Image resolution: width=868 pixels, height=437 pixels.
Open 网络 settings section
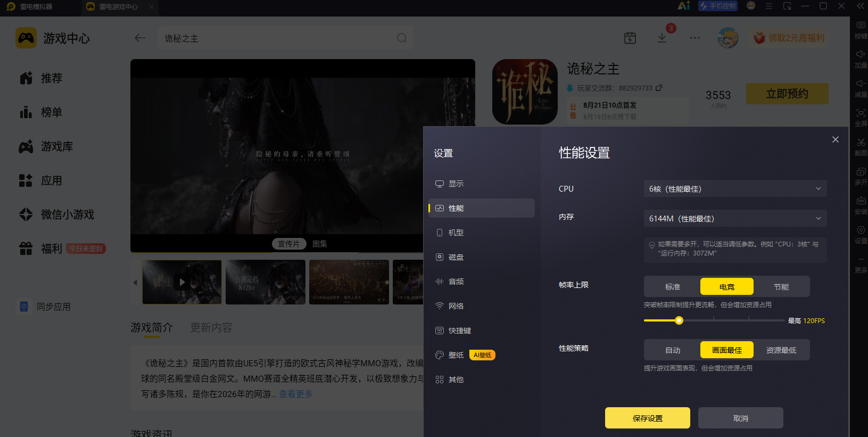(x=482, y=306)
